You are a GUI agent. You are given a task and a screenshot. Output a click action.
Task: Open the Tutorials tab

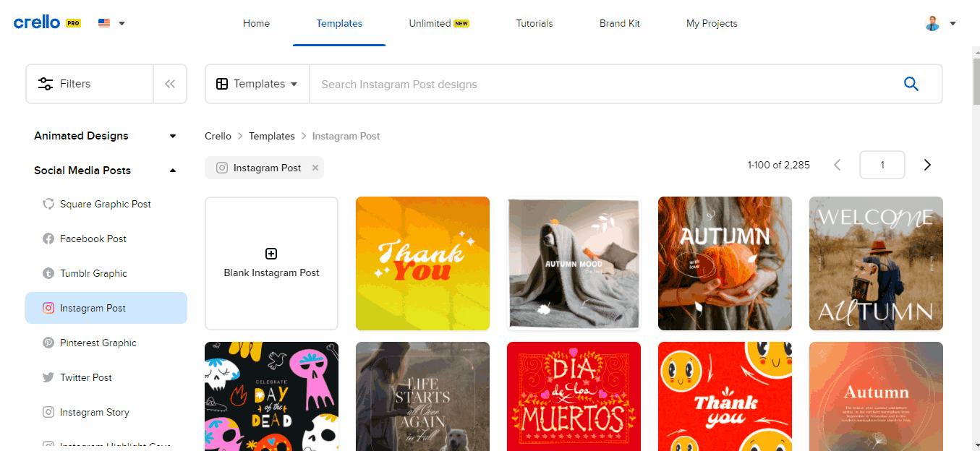534,23
